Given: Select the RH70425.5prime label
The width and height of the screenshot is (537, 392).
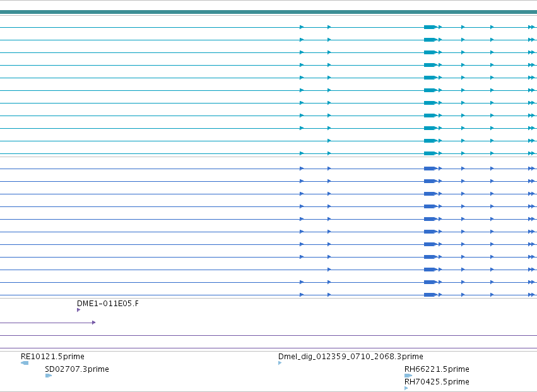Looking at the screenshot, I should coord(437,382).
